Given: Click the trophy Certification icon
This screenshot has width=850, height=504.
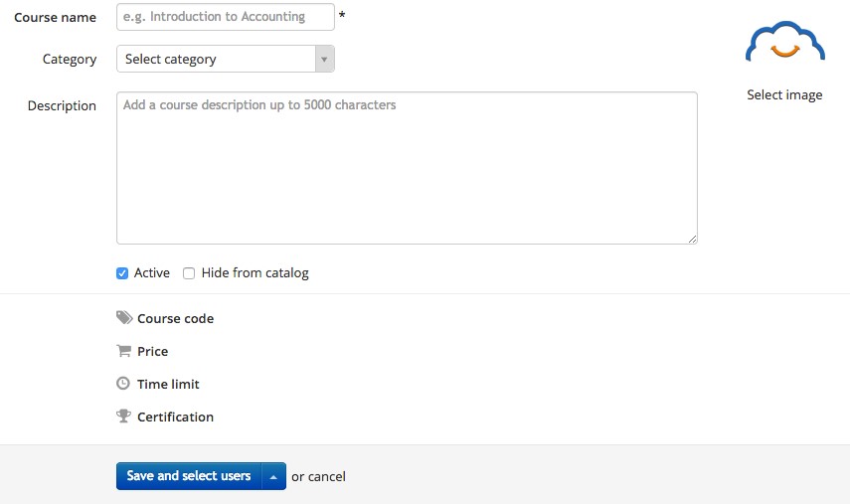Looking at the screenshot, I should [x=124, y=417].
